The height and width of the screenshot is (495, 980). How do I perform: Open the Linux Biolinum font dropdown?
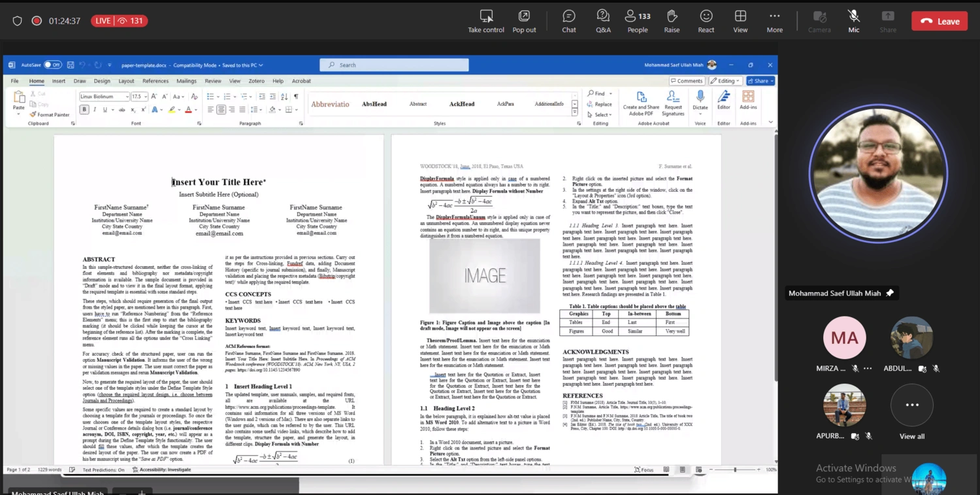[127, 97]
